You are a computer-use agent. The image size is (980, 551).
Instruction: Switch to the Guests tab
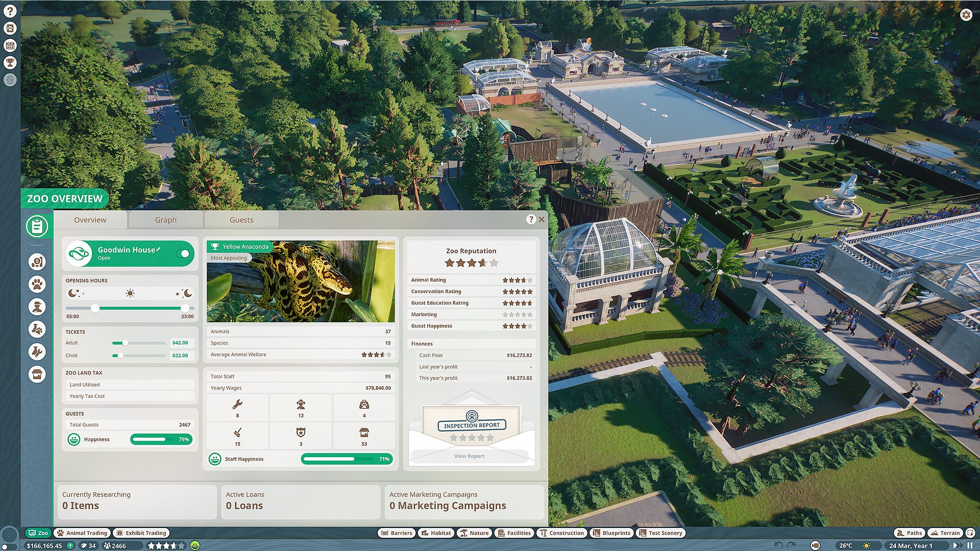point(241,219)
